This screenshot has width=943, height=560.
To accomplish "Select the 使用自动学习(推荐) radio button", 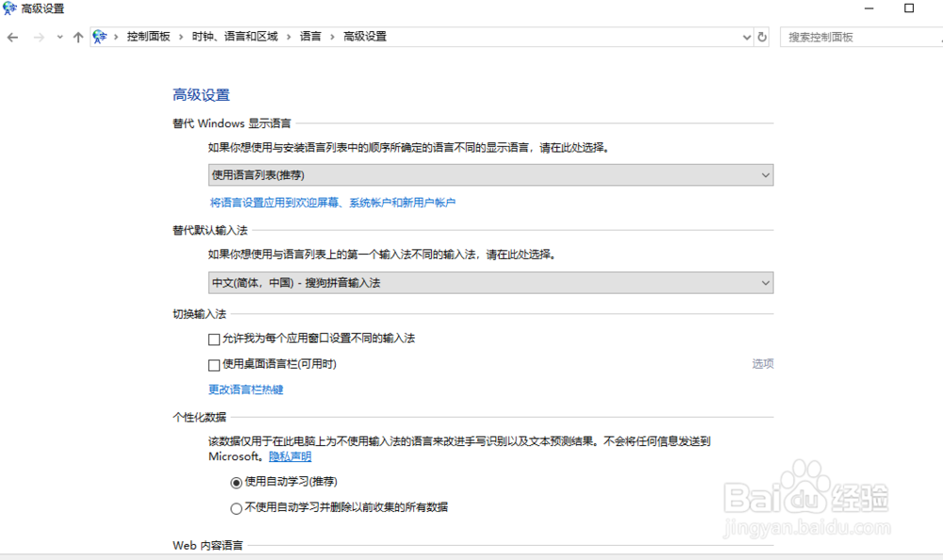I will click(x=237, y=482).
